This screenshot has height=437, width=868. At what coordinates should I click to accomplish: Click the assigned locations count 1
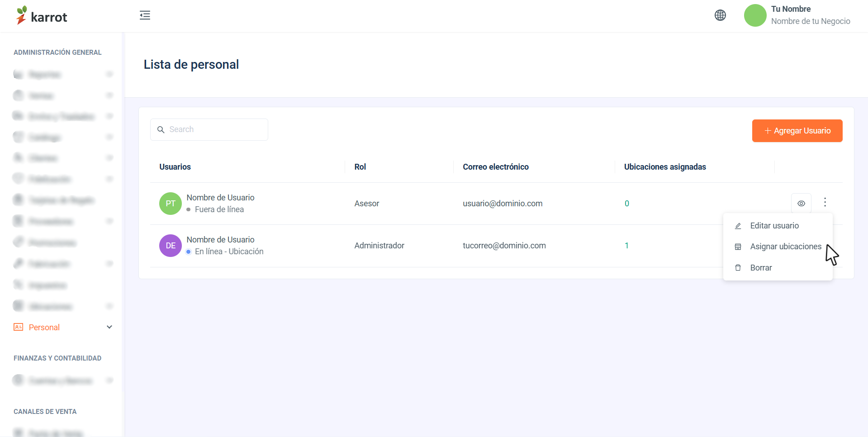point(626,246)
